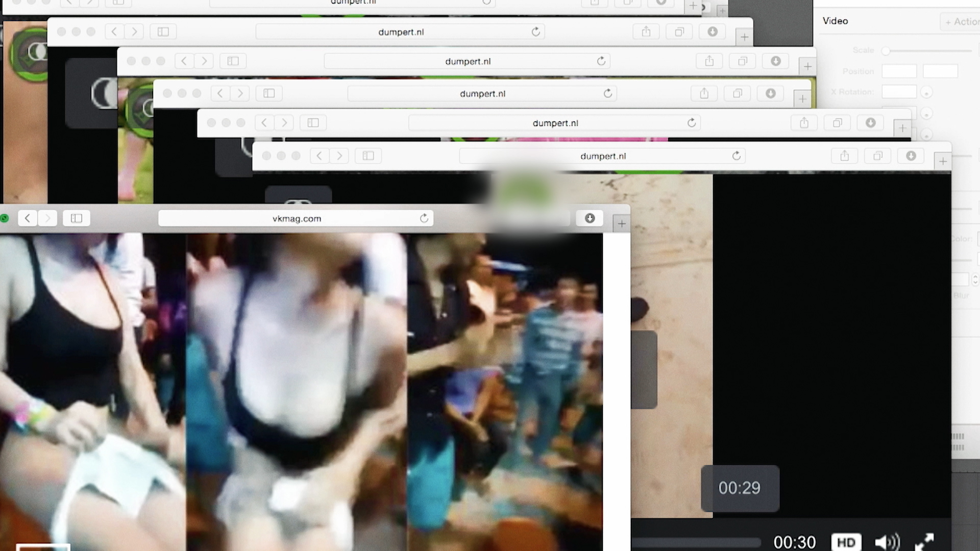Reload the third-from-front dumpert.nl window

[607, 93]
